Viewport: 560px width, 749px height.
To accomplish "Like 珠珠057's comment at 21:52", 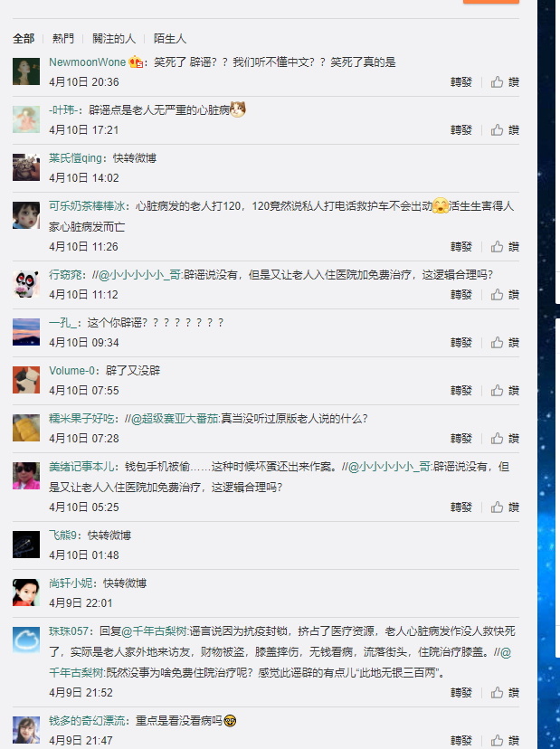I will [505, 692].
